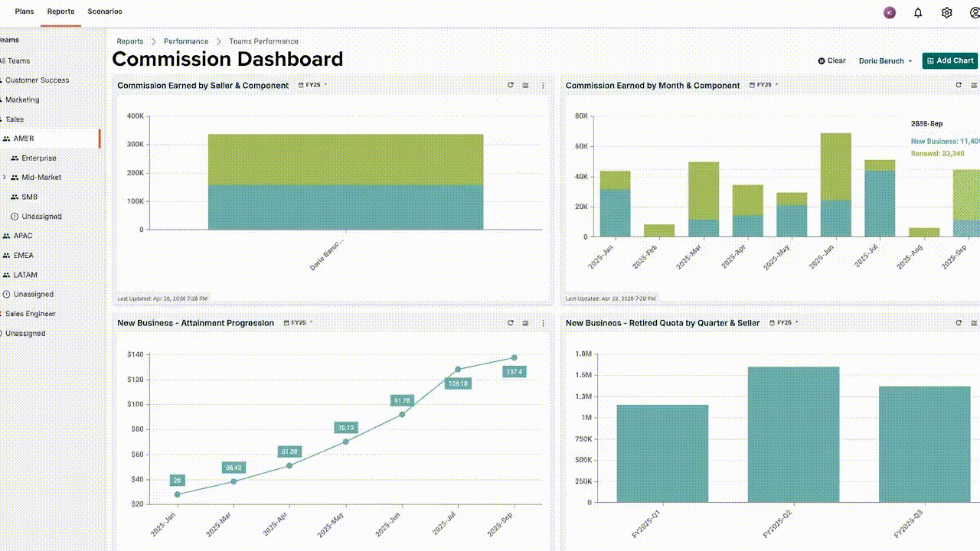Click the FY2025-Q2 bar in Retired Quota chart
The height and width of the screenshot is (551, 980).
click(x=793, y=435)
